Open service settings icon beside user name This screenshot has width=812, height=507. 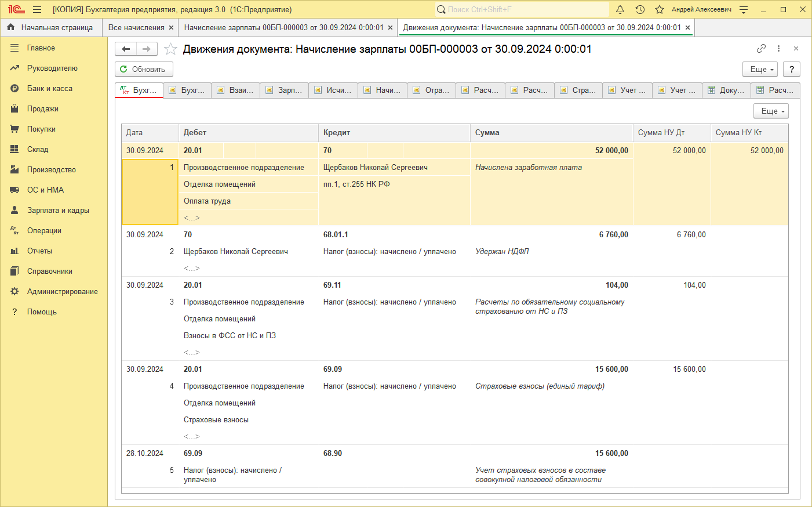pyautogui.click(x=744, y=9)
